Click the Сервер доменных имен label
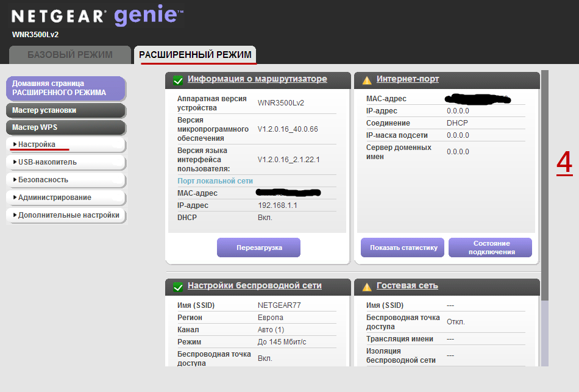 pyautogui.click(x=399, y=152)
